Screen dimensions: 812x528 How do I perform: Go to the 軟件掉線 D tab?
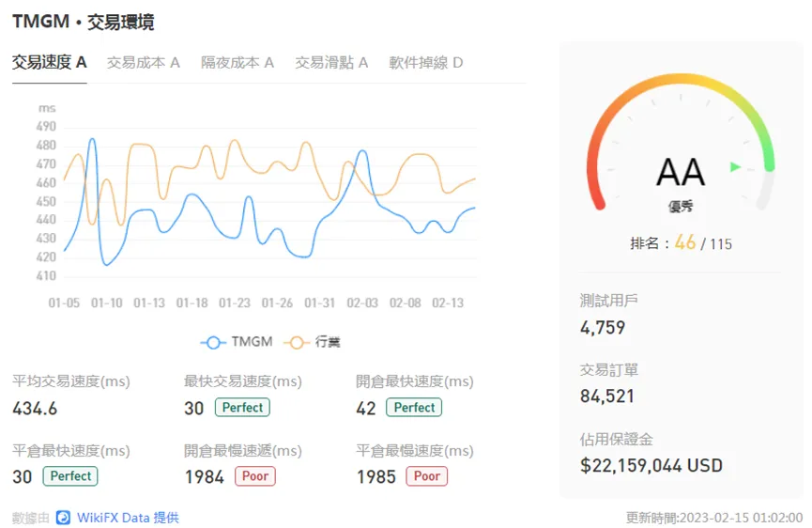pyautogui.click(x=425, y=63)
